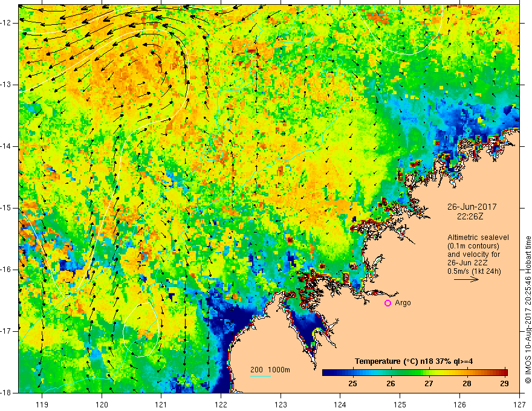Click the 'Argo' label text

coord(403,303)
